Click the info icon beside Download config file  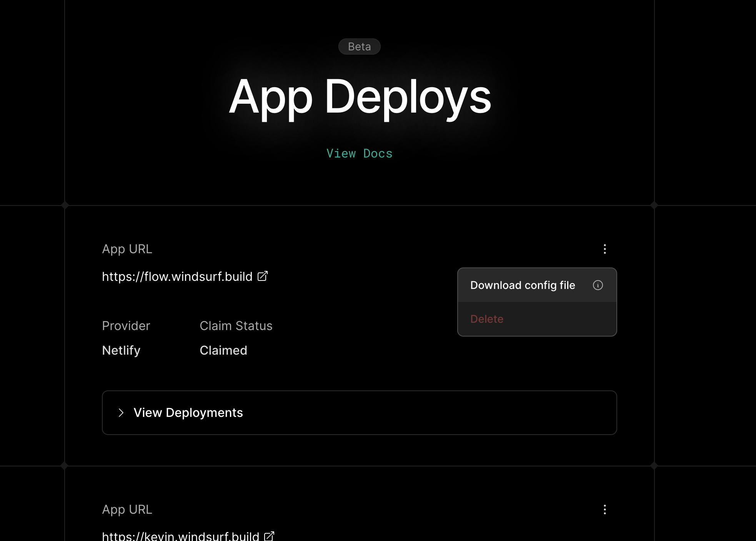pos(598,285)
